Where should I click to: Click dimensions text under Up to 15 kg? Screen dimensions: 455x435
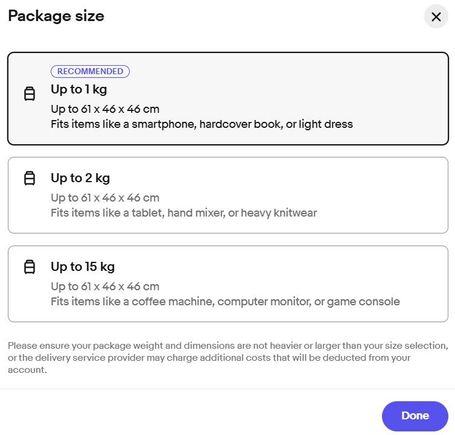pos(105,286)
